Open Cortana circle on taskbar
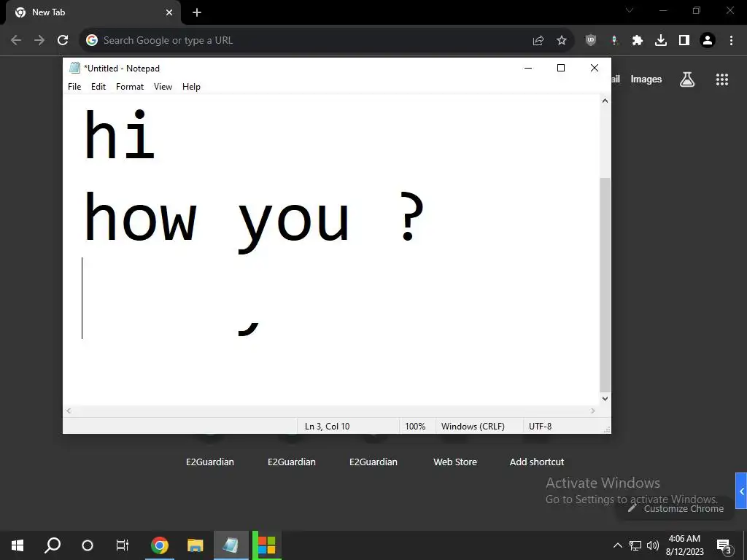The height and width of the screenshot is (560, 747). 88,545
